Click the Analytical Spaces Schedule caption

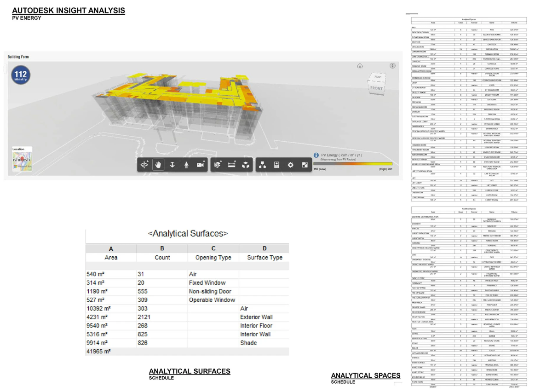[366, 378]
